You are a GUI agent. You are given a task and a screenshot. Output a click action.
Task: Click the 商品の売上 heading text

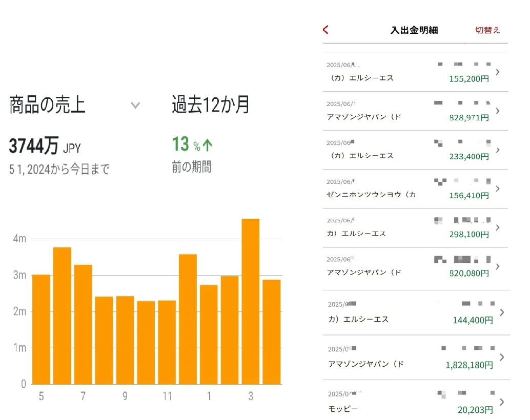click(47, 104)
